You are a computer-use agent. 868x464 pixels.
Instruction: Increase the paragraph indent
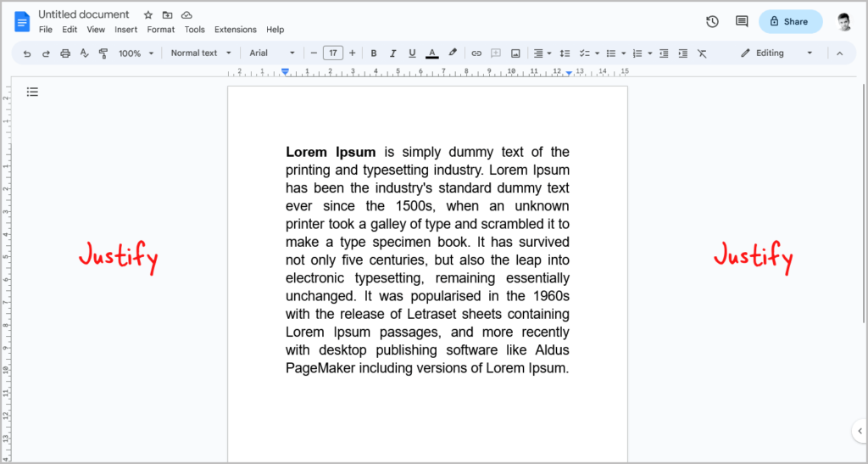coord(683,53)
